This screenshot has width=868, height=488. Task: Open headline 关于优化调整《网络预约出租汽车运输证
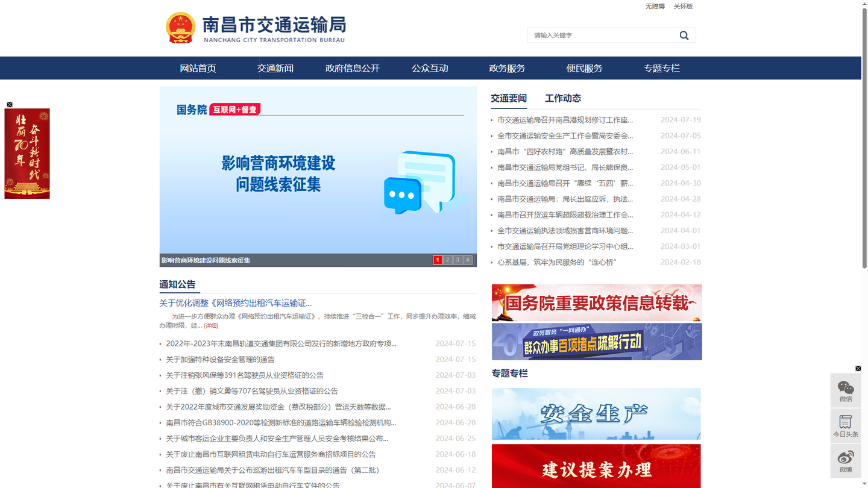236,303
